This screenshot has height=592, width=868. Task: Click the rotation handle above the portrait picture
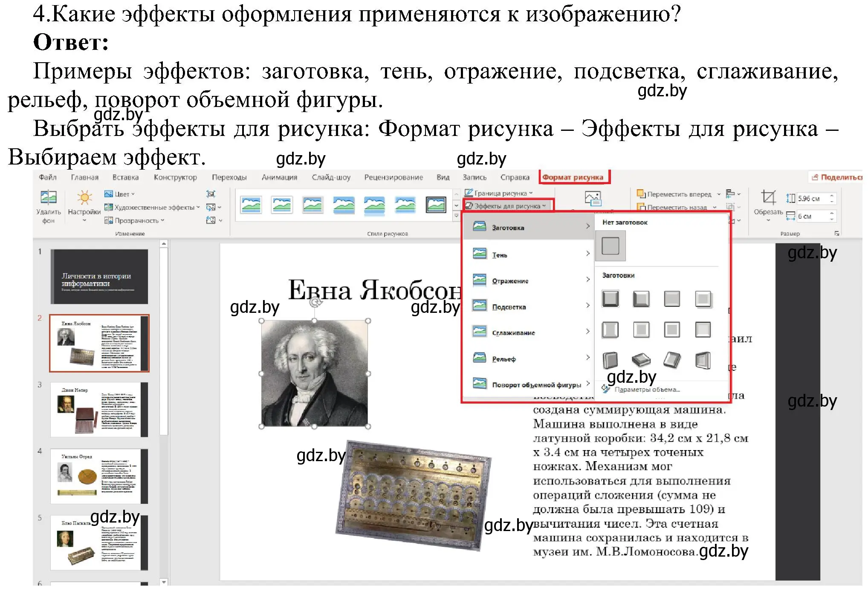pyautogui.click(x=315, y=302)
